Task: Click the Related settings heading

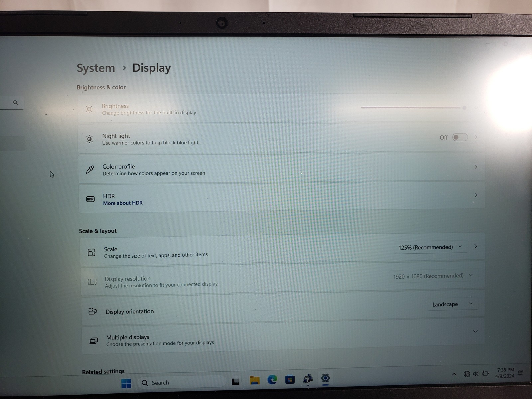Action: (x=103, y=372)
